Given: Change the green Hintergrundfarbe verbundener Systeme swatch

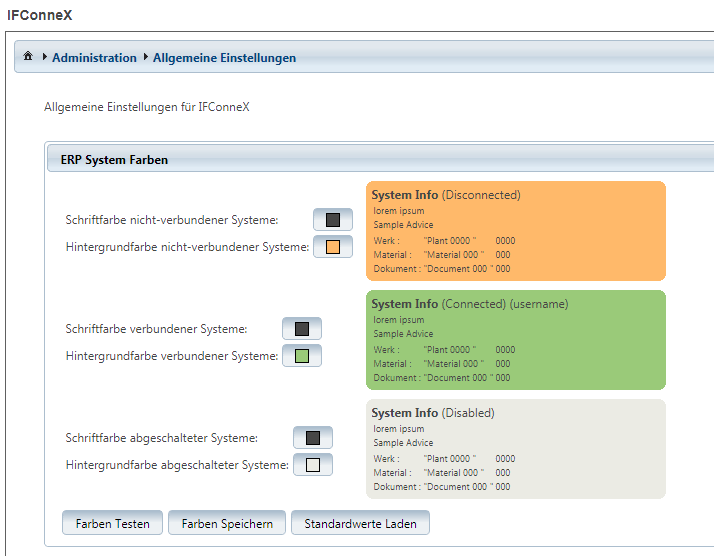Looking at the screenshot, I should pyautogui.click(x=302, y=356).
